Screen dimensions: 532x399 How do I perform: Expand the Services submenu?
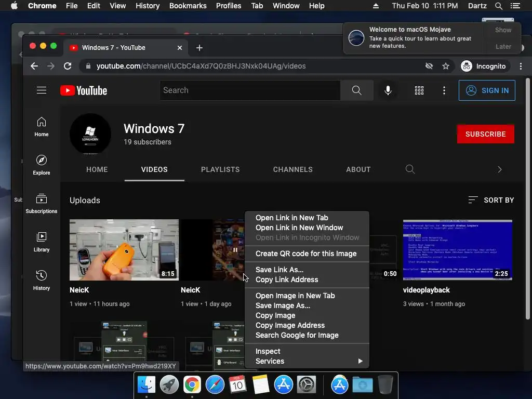pos(307,361)
